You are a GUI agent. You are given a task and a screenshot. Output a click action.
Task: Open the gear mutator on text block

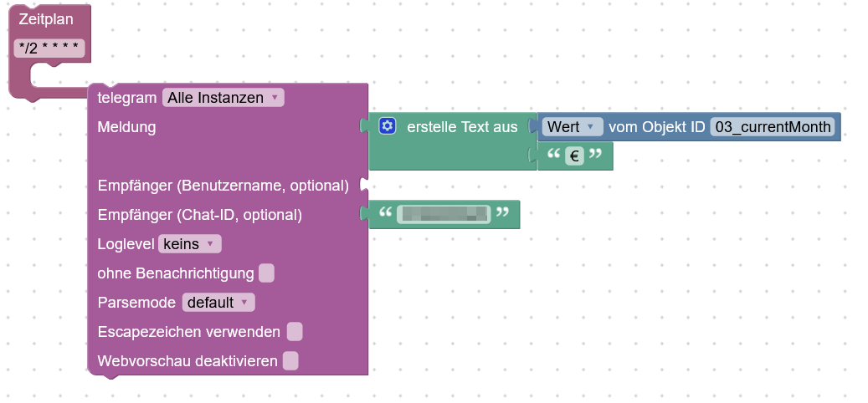point(387,126)
